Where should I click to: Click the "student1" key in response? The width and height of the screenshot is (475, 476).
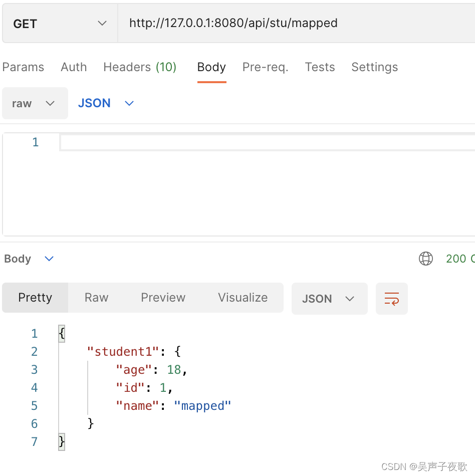point(123,352)
